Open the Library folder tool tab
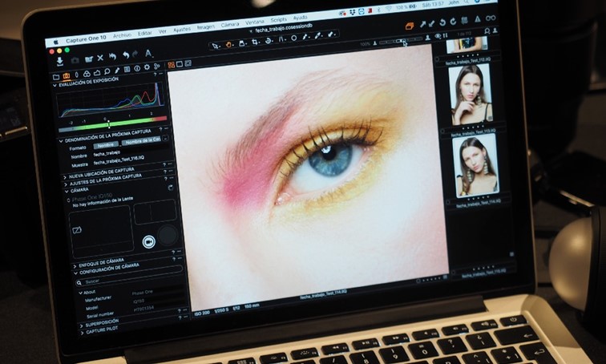This screenshot has width=606, height=364. click(x=56, y=77)
